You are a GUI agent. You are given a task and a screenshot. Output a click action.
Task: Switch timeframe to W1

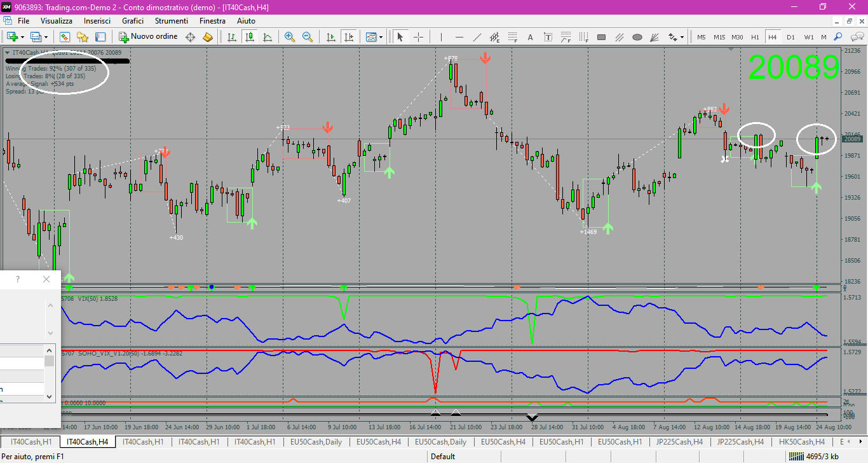[808, 37]
